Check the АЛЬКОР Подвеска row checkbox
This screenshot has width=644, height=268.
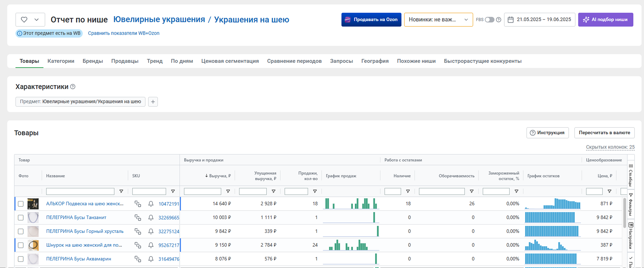coord(21,204)
